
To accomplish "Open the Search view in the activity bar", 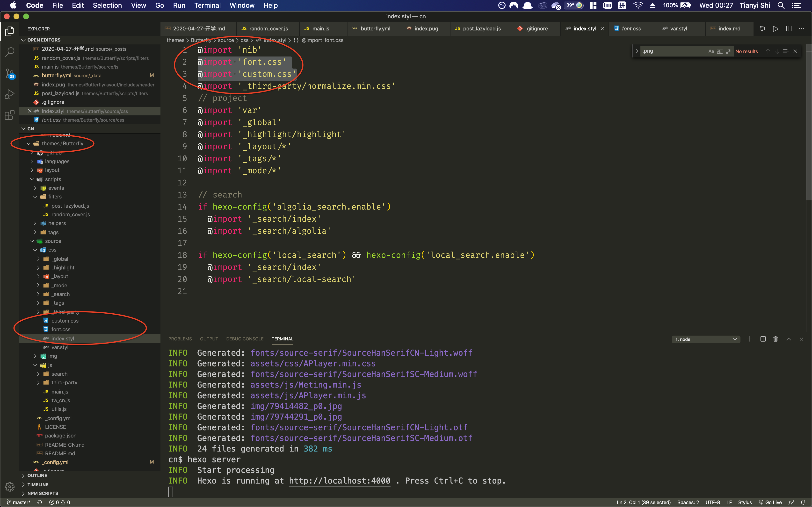I will coord(9,52).
